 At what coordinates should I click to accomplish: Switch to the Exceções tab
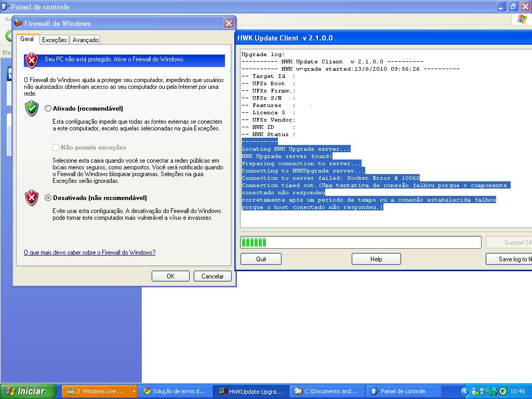[x=54, y=39]
